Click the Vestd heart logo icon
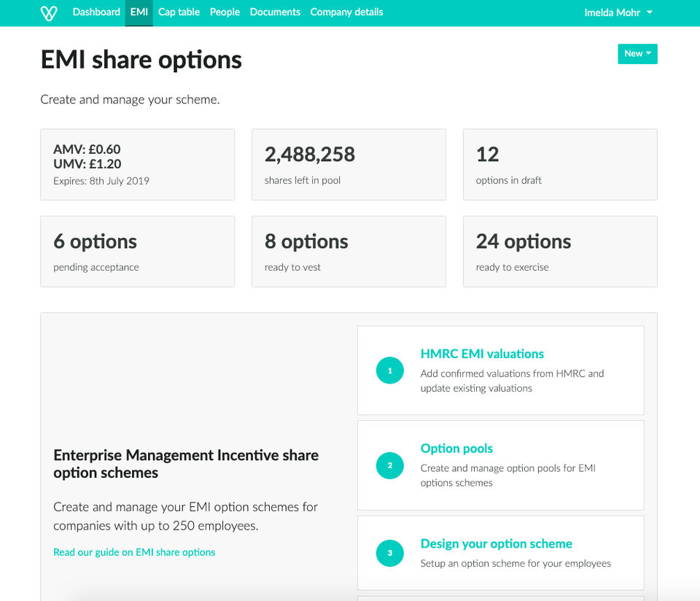The width and height of the screenshot is (700, 601). (49, 13)
